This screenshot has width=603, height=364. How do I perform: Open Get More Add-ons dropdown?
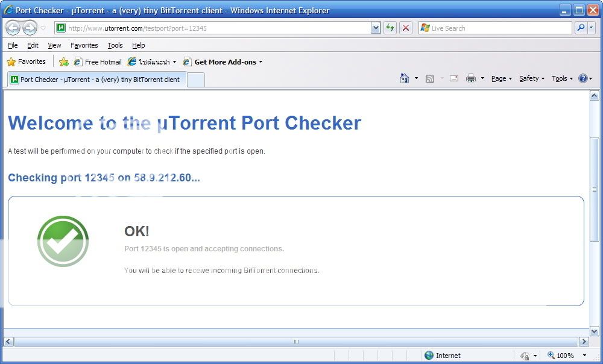click(223, 62)
